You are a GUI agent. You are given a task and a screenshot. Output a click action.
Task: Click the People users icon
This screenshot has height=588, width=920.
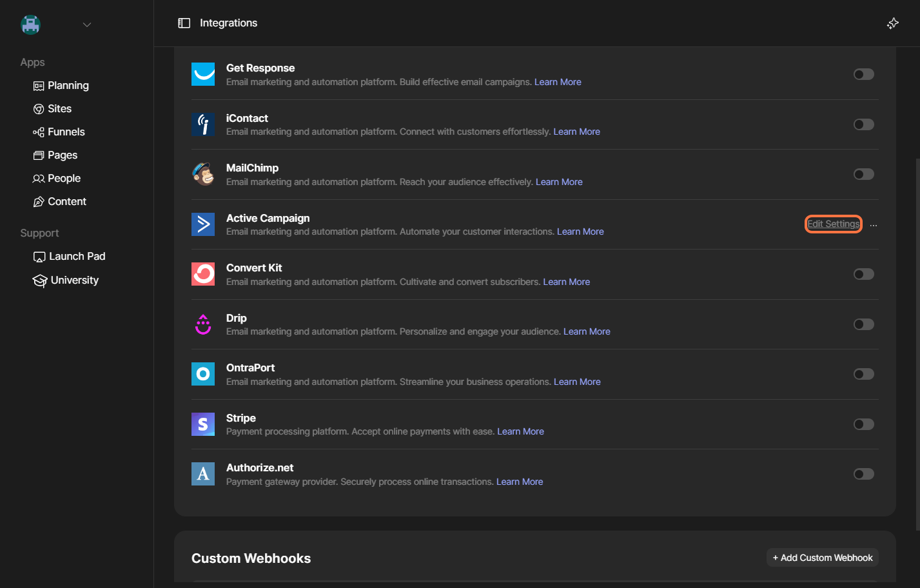(39, 179)
